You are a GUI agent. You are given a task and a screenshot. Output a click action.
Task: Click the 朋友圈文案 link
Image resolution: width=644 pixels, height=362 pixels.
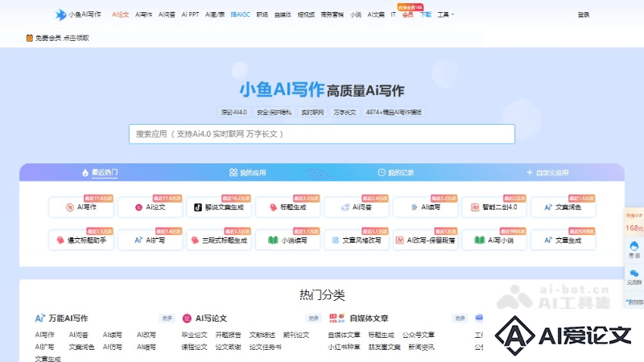click(x=384, y=348)
